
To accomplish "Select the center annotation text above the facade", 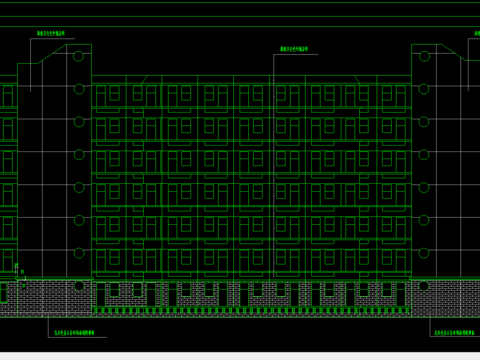I will pyautogui.click(x=294, y=49).
